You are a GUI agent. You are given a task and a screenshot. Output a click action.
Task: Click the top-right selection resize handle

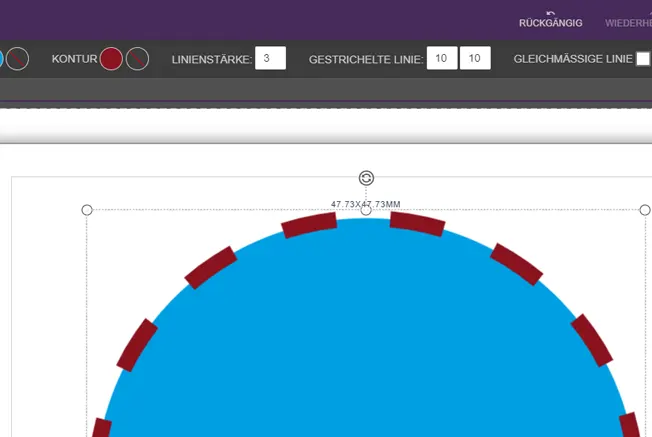point(645,210)
